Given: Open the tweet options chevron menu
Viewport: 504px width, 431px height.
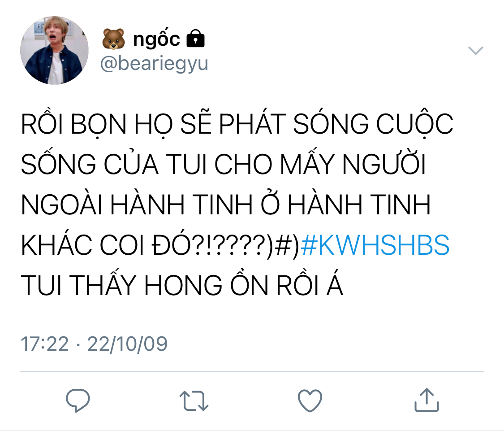Looking at the screenshot, I should coord(475,51).
